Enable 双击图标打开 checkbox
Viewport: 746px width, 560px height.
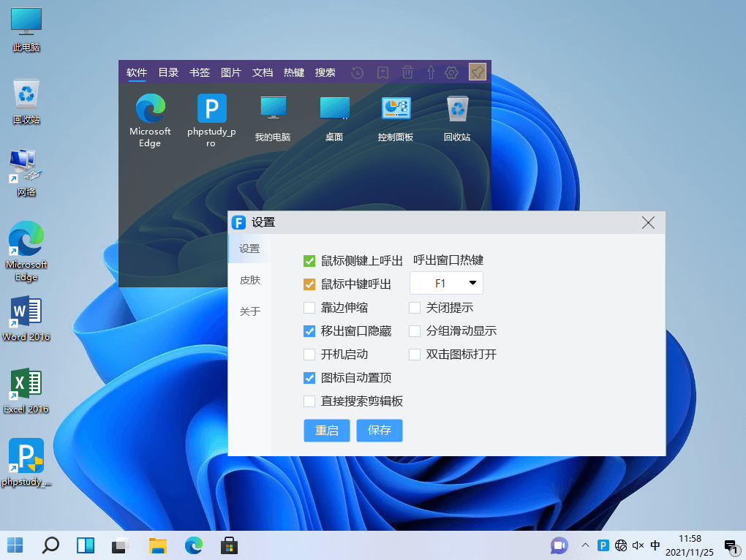coord(415,354)
